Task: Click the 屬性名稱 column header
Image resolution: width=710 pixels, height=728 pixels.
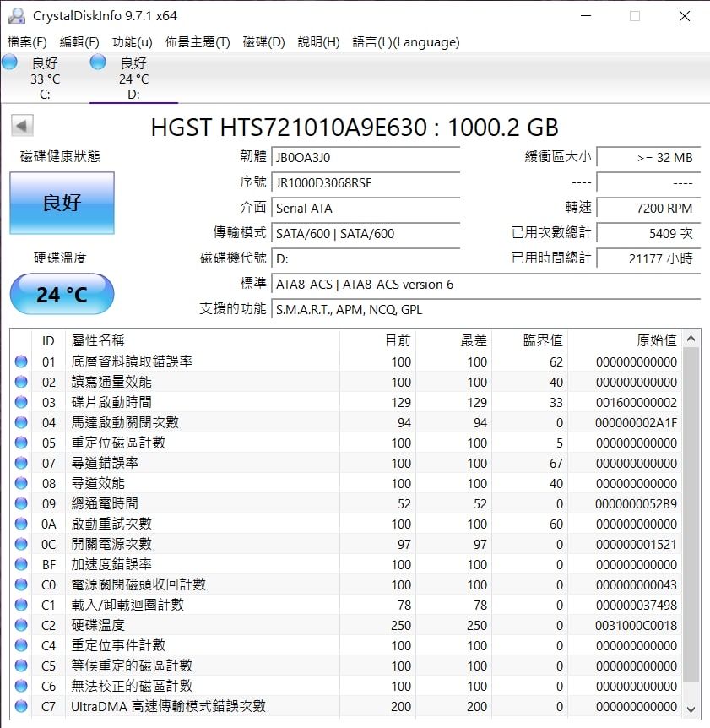Action: (x=98, y=340)
